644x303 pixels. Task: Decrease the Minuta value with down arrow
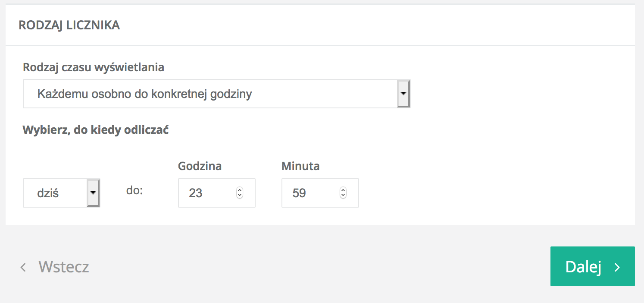343,196
